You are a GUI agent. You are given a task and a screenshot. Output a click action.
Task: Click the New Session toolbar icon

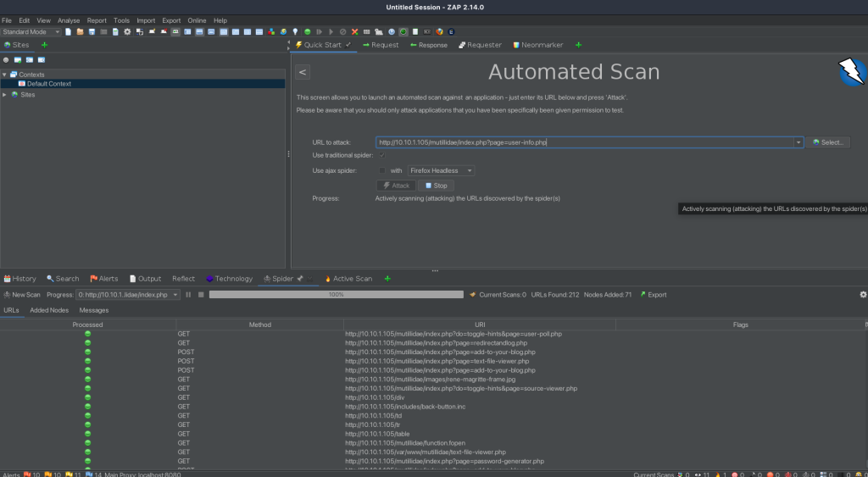(x=69, y=32)
